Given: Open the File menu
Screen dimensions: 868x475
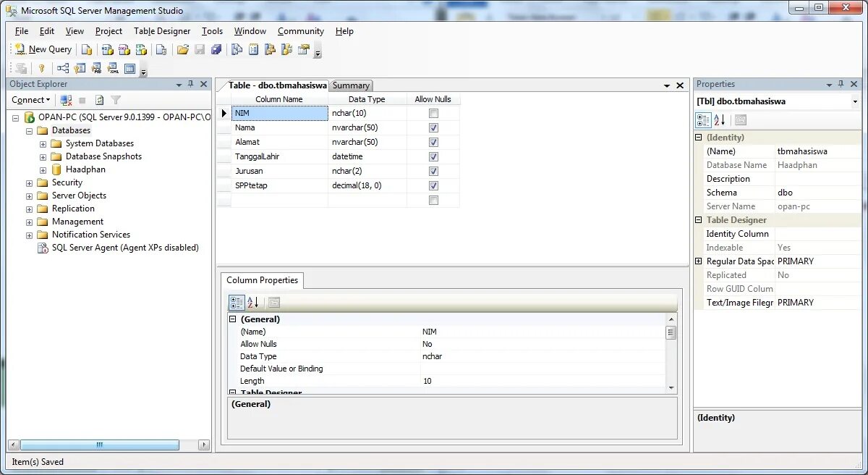Looking at the screenshot, I should 22,31.
